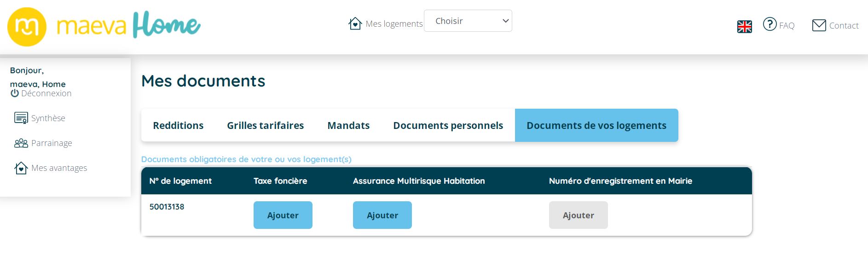Add a Taxe foncière document
Viewport: 868px width, 257px height.
(x=283, y=215)
